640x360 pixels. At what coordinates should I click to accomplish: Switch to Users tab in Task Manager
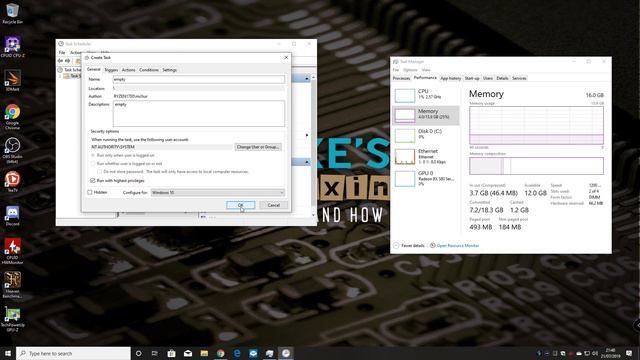488,78
